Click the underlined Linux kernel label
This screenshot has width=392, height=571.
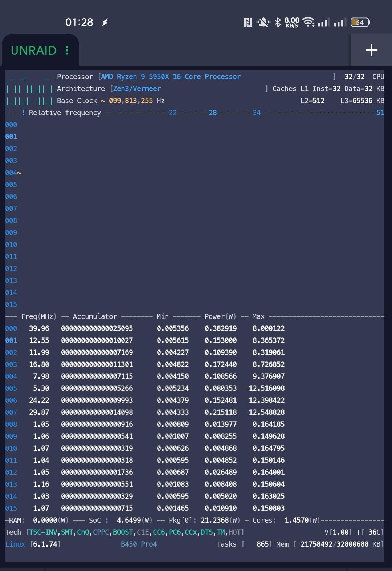(x=15, y=544)
